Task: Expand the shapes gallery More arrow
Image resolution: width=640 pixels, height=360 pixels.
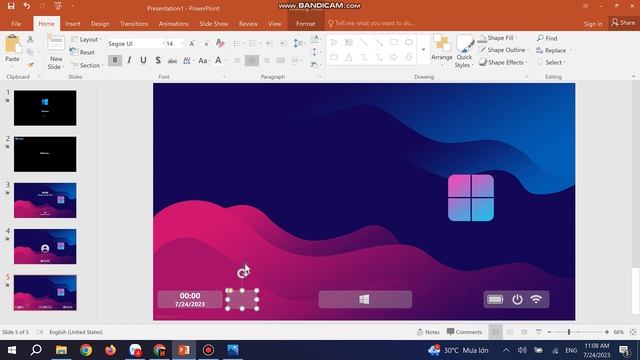Action: click(x=423, y=50)
